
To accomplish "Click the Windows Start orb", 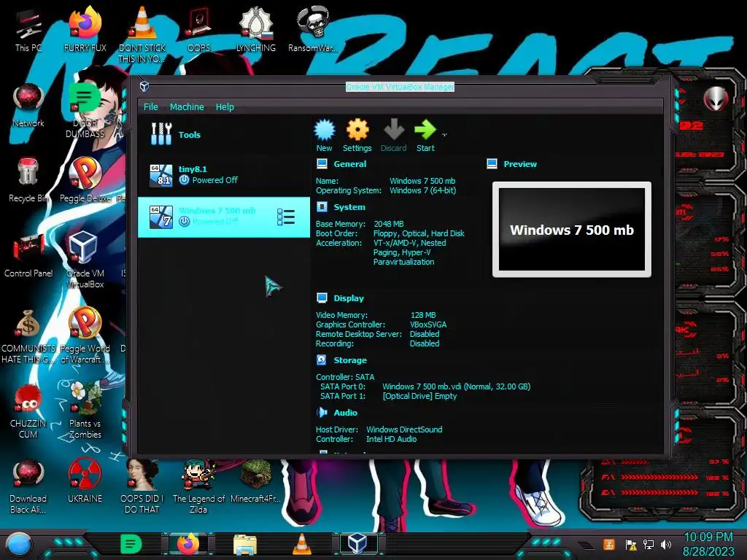I will tap(18, 544).
